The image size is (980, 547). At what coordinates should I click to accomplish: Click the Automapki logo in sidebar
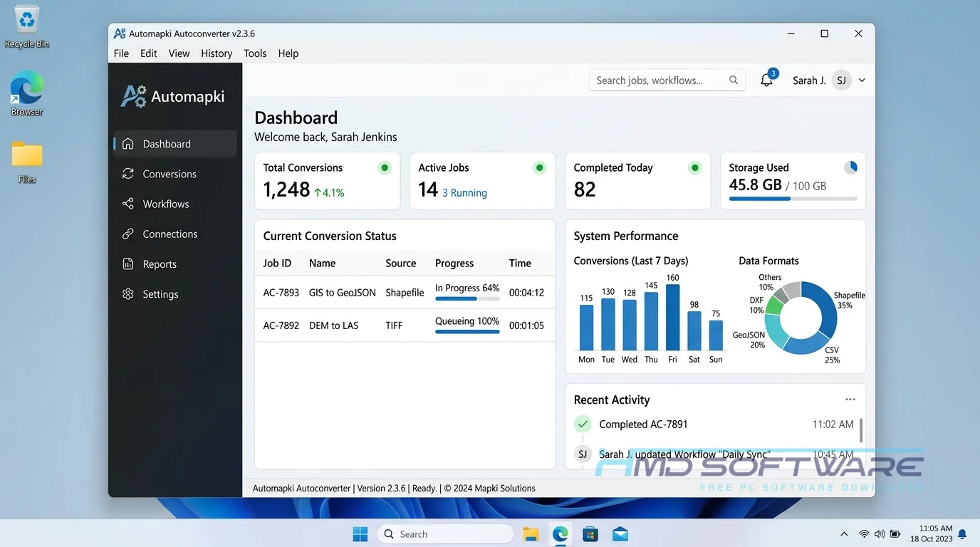point(173,96)
